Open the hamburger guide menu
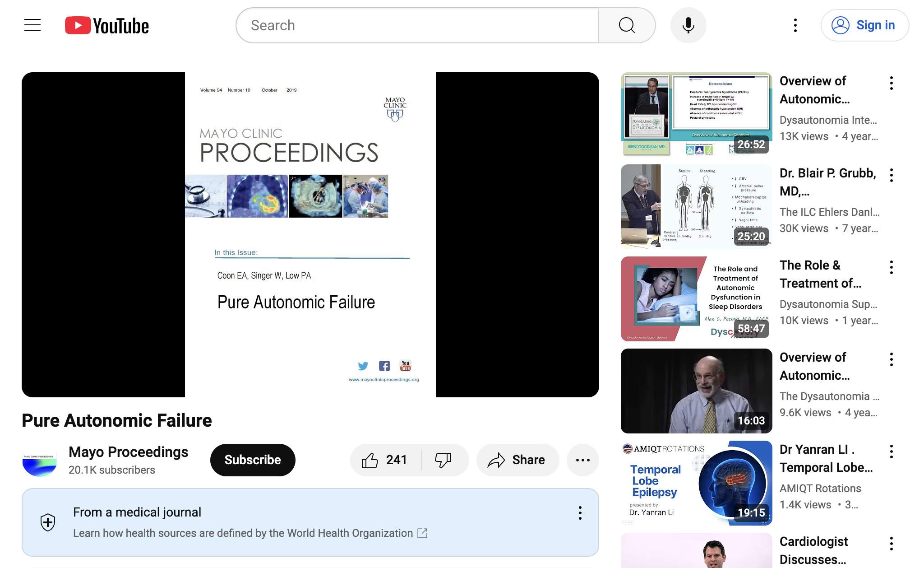 click(32, 25)
